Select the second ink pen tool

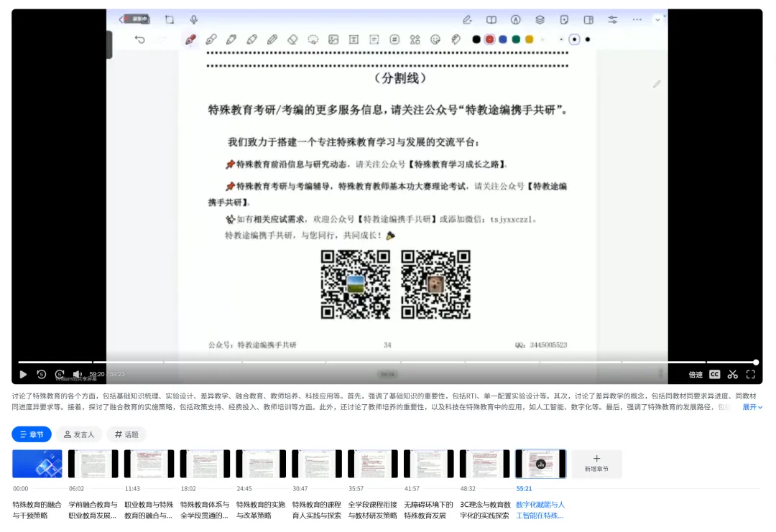click(211, 39)
